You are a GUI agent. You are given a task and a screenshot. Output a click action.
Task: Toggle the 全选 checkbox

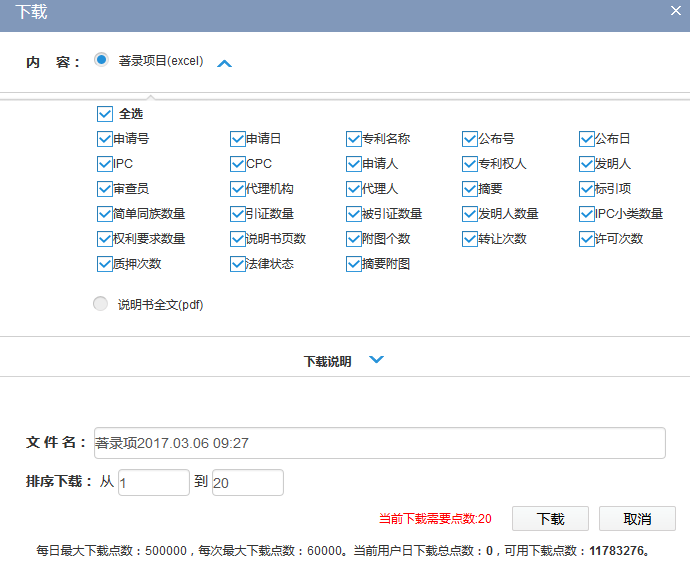pyautogui.click(x=105, y=114)
